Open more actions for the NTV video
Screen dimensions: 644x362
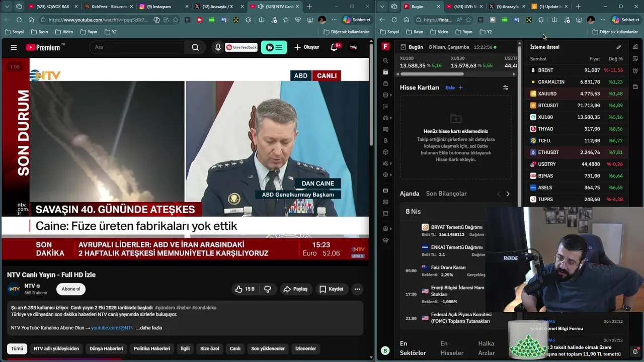[x=357, y=289]
